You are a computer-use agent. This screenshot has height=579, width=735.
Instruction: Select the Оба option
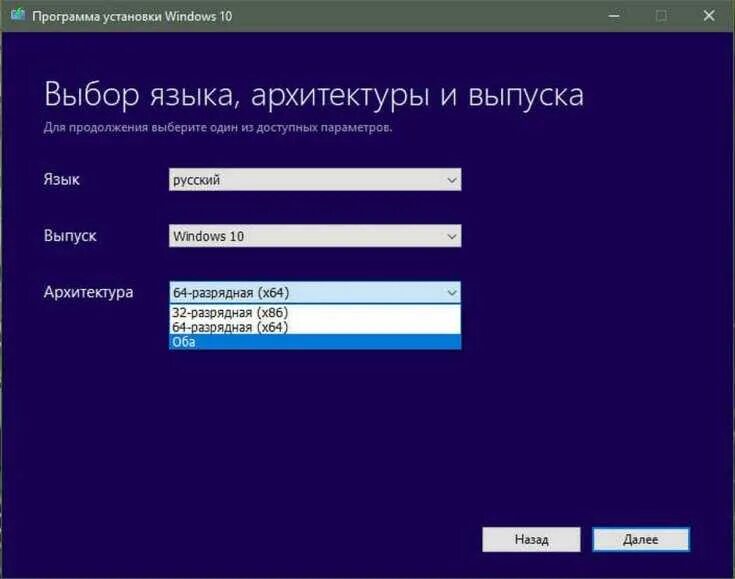click(315, 342)
